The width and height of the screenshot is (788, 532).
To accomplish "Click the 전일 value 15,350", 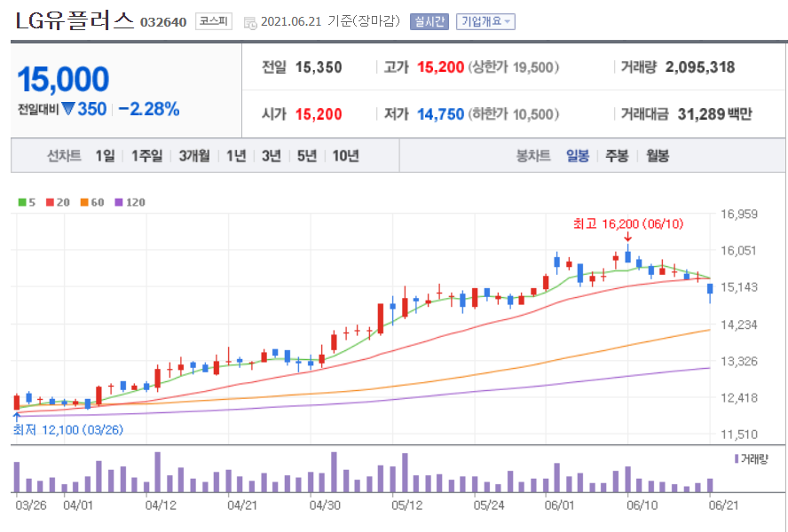I will pyautogui.click(x=318, y=66).
